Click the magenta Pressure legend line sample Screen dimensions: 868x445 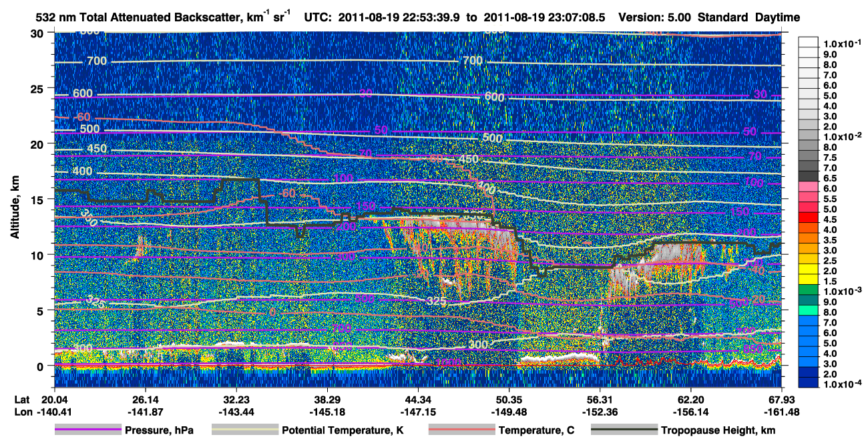pyautogui.click(x=87, y=430)
